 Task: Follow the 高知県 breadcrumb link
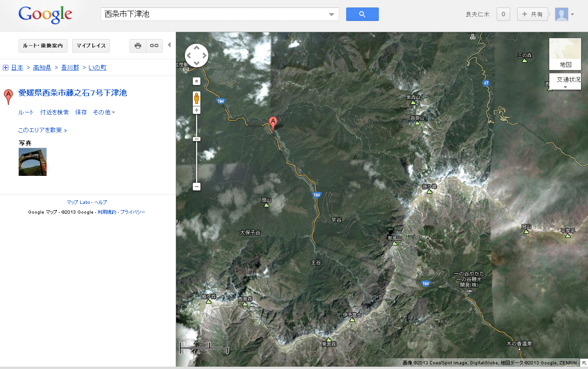coord(42,68)
